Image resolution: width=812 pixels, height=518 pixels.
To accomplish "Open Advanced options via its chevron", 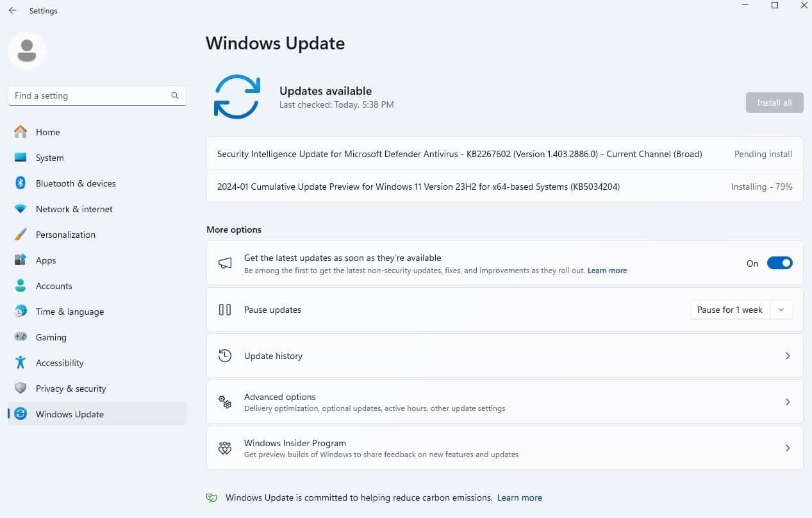I will pyautogui.click(x=788, y=402).
